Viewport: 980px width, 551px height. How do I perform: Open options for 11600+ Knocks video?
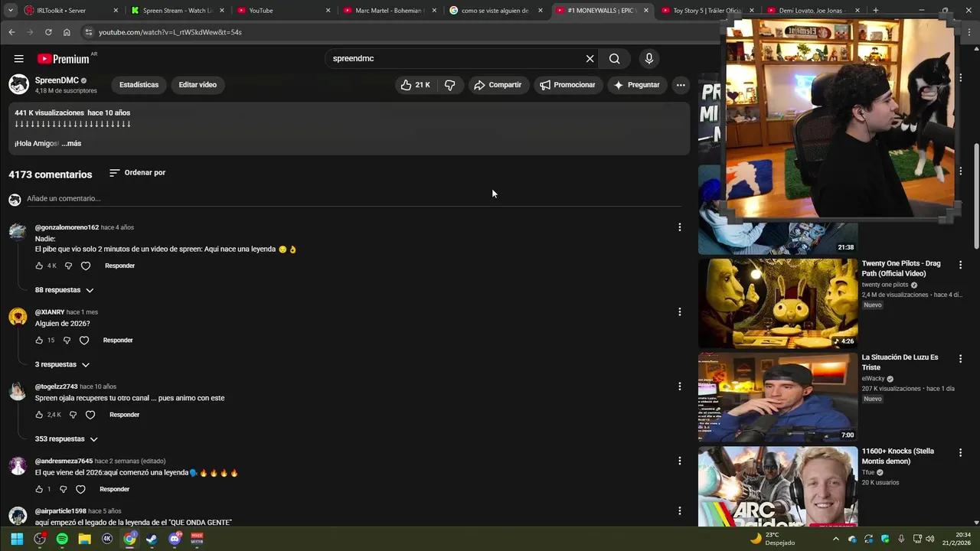click(960, 453)
